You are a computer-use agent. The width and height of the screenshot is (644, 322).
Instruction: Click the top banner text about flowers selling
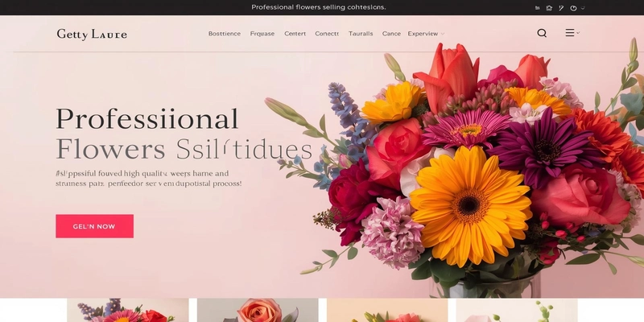pos(318,7)
